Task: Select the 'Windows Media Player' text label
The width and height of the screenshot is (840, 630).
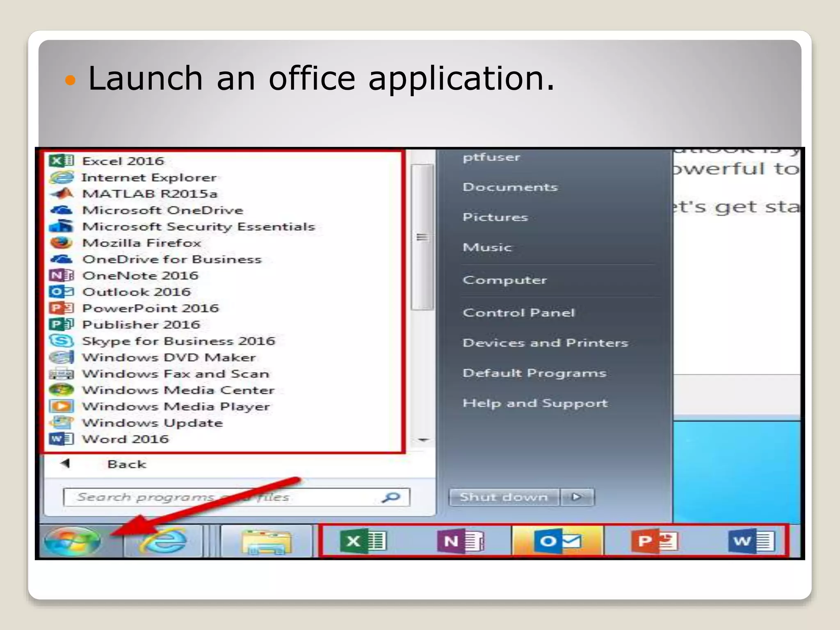Action: coord(176,406)
